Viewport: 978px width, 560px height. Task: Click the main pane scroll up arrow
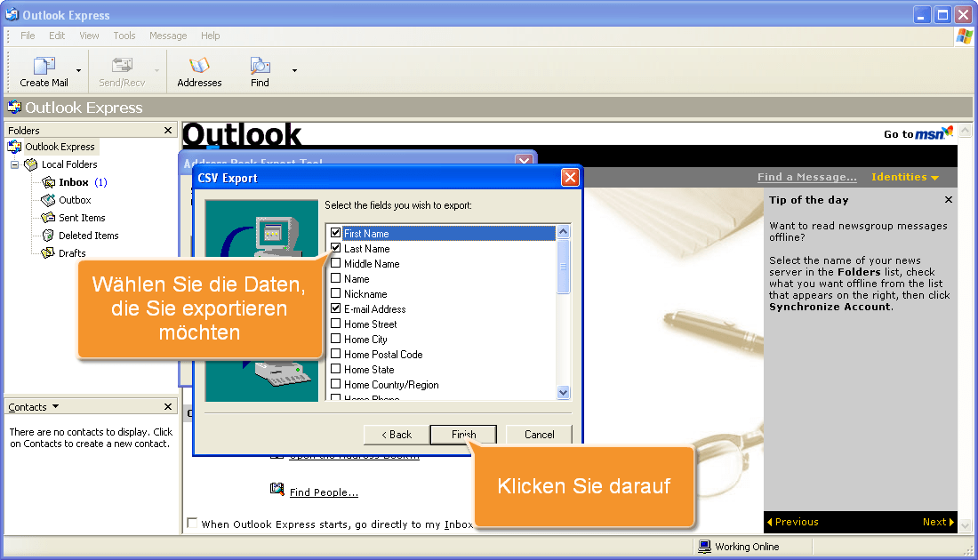pos(965,131)
